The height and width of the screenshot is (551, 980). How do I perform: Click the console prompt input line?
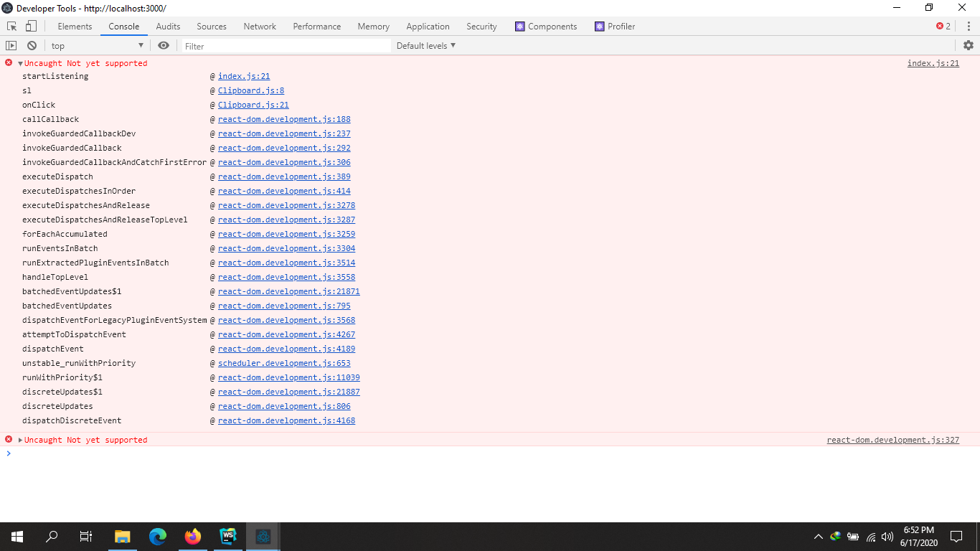click(x=490, y=453)
